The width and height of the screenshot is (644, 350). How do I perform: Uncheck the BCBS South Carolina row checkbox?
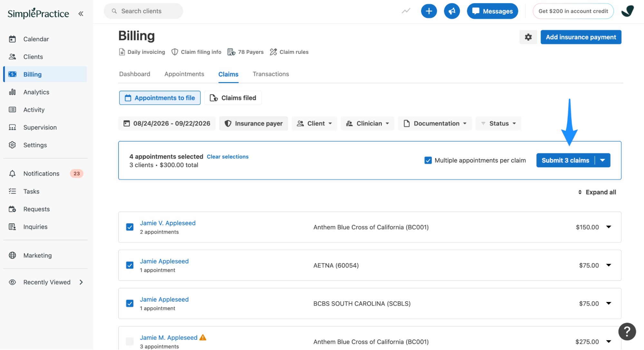click(x=130, y=304)
